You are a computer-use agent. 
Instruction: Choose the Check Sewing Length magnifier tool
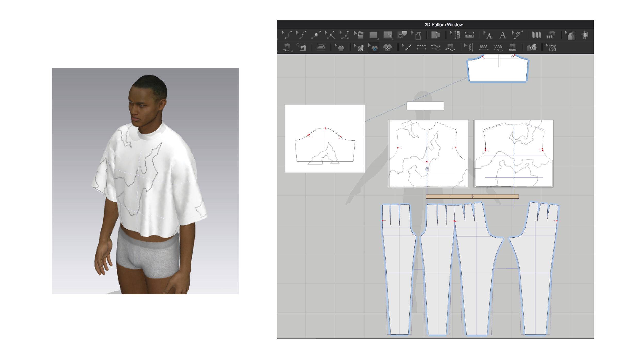click(301, 48)
